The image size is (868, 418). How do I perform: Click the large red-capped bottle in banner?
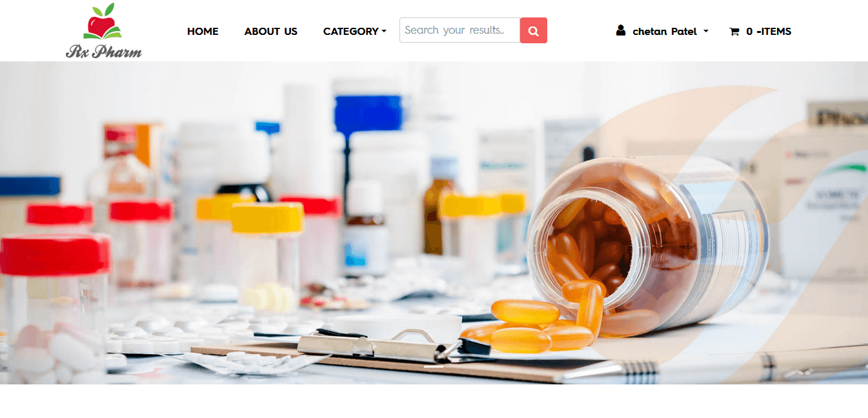[x=55, y=304]
